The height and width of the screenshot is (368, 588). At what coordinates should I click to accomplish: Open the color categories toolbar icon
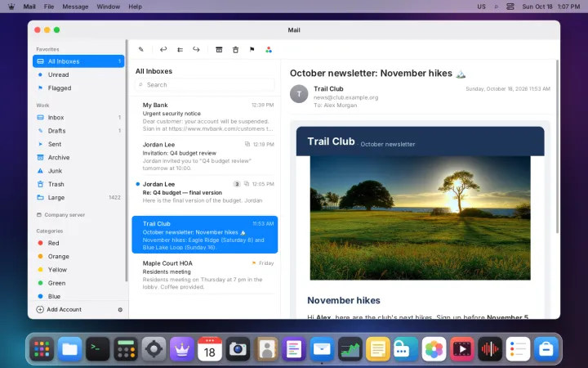269,50
